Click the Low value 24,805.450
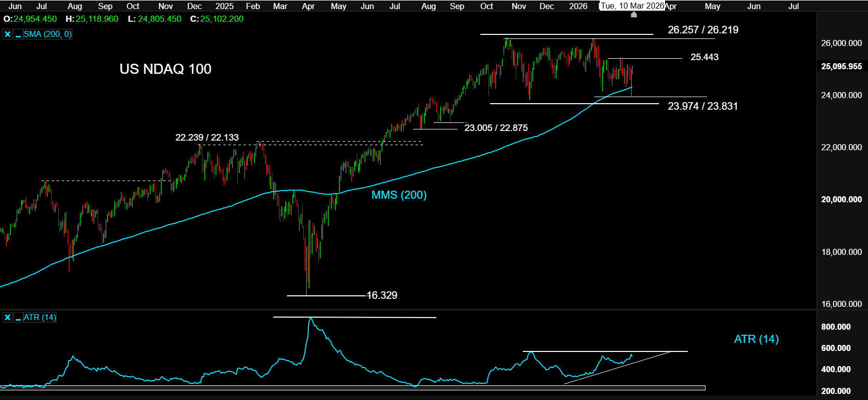Viewport: 868px width, 400px height. (x=159, y=19)
